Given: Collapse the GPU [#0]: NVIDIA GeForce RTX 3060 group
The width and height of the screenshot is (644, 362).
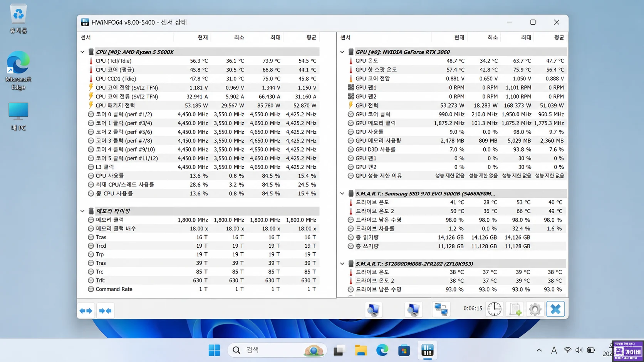Looking at the screenshot, I should point(342,52).
